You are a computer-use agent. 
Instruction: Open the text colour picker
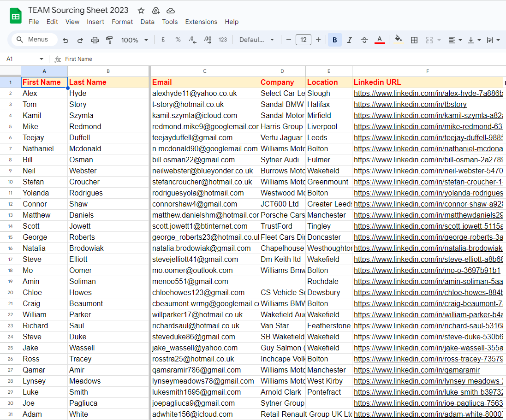coord(380,40)
